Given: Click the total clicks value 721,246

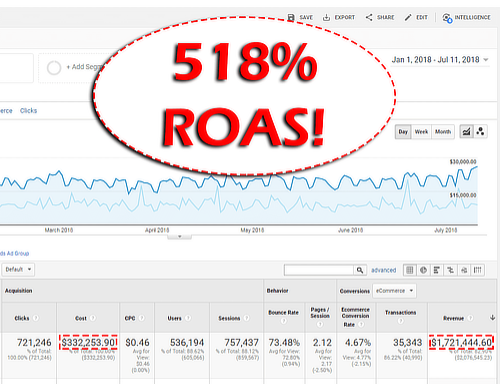Looking at the screenshot, I should tap(34, 342).
